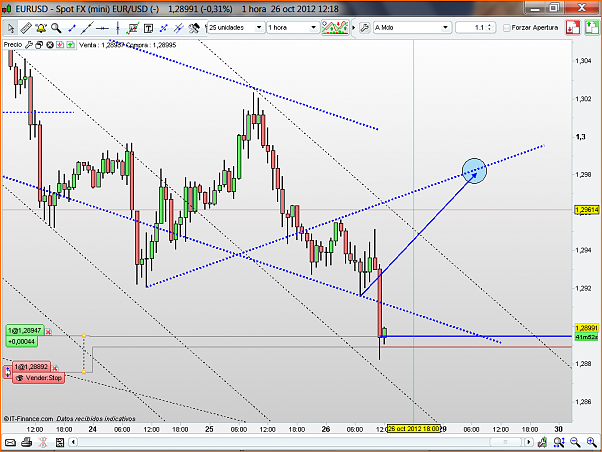Open the save chart disk icon
602x452 pixels.
[x=60, y=443]
